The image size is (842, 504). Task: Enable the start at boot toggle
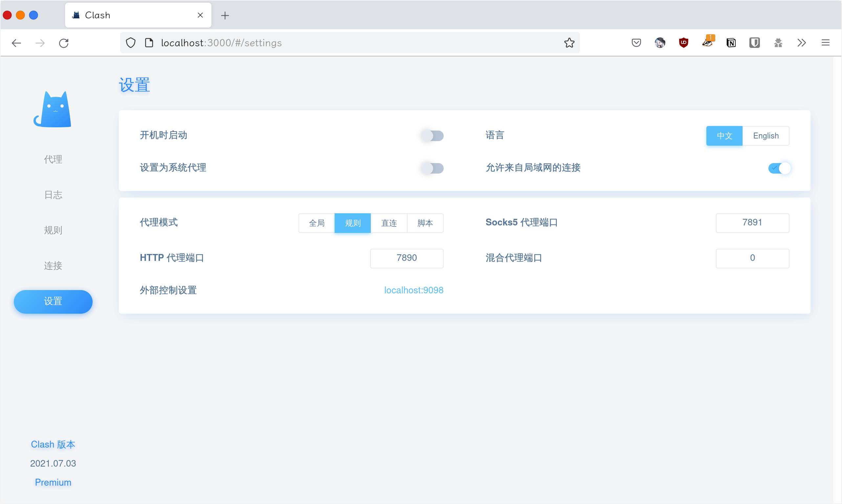[432, 136]
